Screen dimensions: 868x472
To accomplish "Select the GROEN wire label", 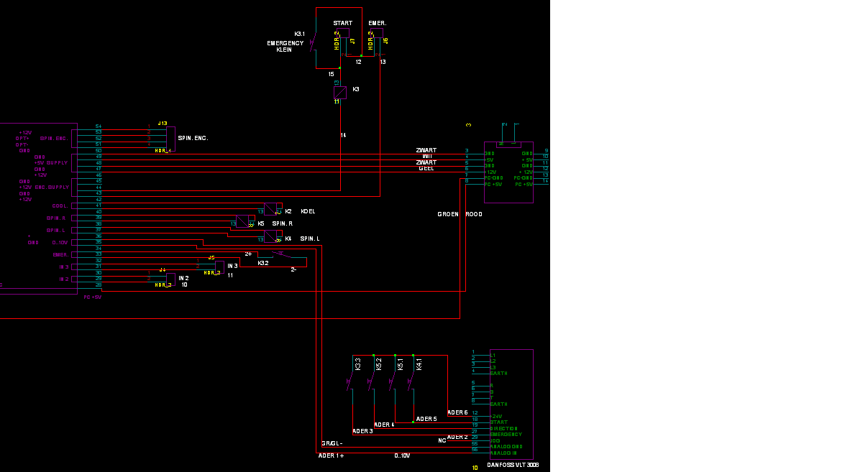I will [x=449, y=214].
